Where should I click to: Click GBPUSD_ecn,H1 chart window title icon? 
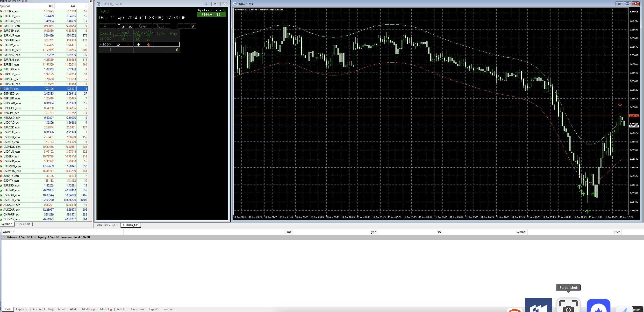(x=99, y=4)
